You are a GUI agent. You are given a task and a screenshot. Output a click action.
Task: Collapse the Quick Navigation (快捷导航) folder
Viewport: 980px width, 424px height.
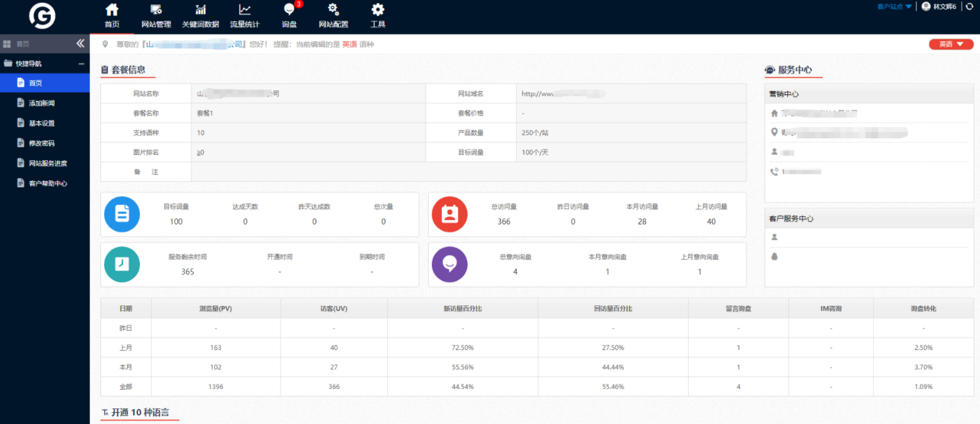coord(81,64)
